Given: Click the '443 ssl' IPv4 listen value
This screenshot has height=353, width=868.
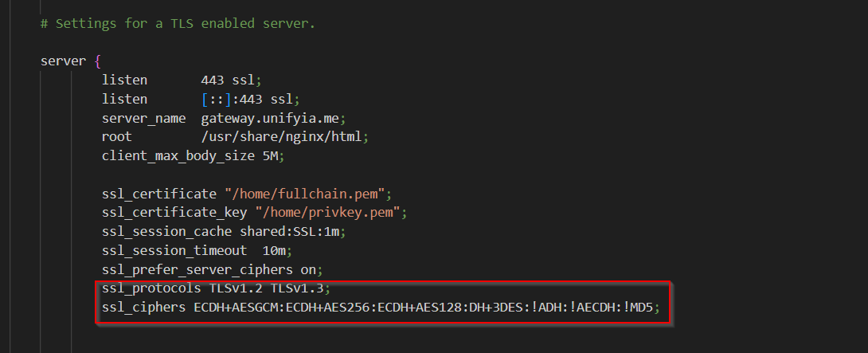Looking at the screenshot, I should (231, 80).
